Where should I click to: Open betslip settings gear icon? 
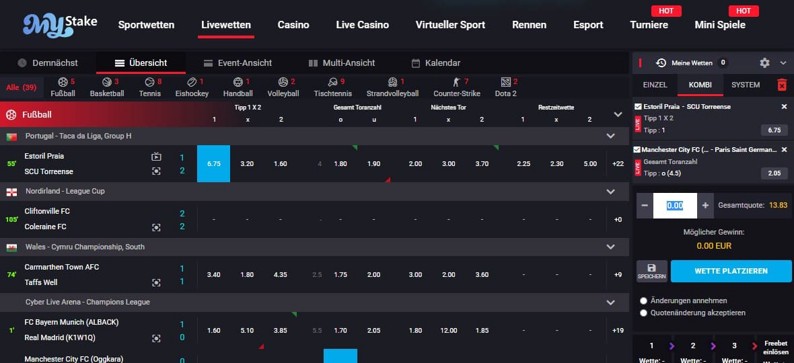tap(764, 63)
